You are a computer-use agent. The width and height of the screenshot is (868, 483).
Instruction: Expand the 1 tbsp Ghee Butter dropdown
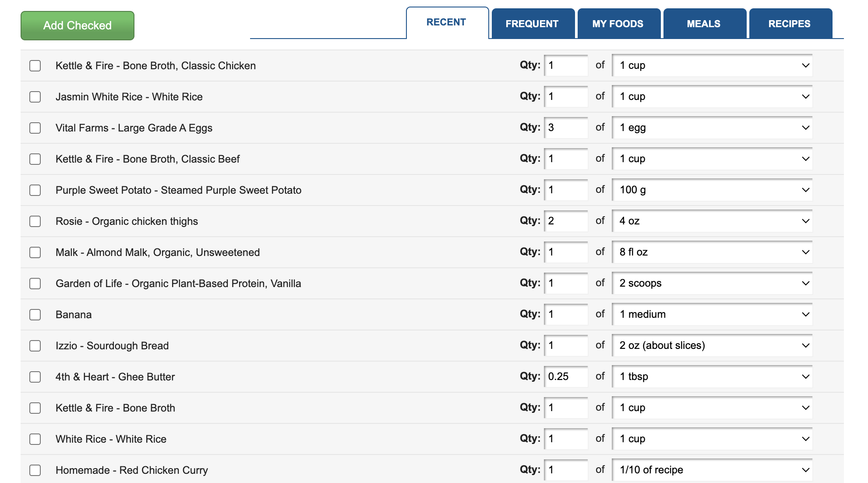coord(712,376)
